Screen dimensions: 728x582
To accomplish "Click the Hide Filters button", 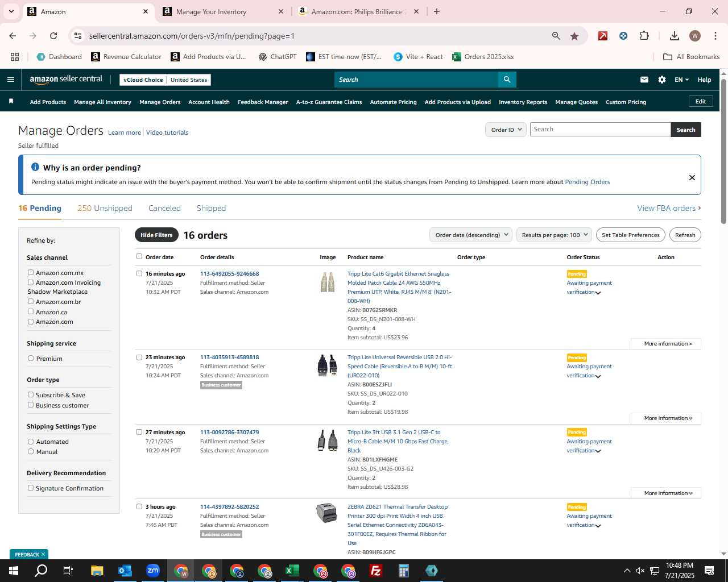I will tap(156, 235).
